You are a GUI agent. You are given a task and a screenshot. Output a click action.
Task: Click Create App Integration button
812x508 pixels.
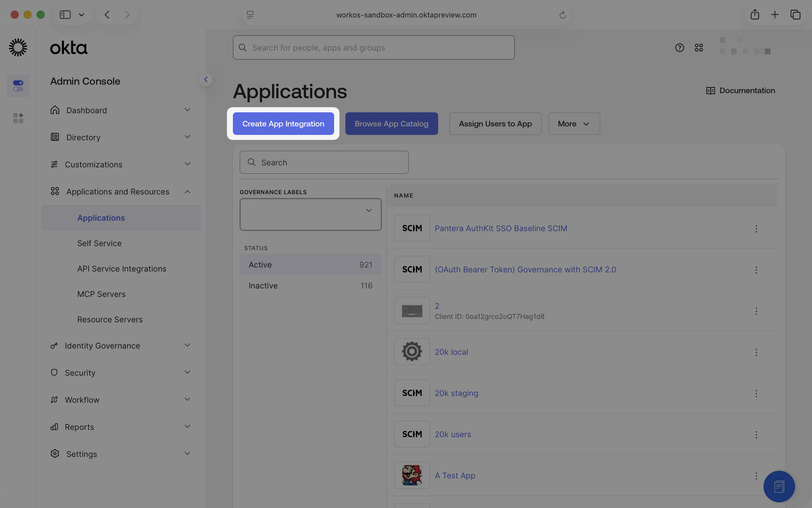[283, 124]
